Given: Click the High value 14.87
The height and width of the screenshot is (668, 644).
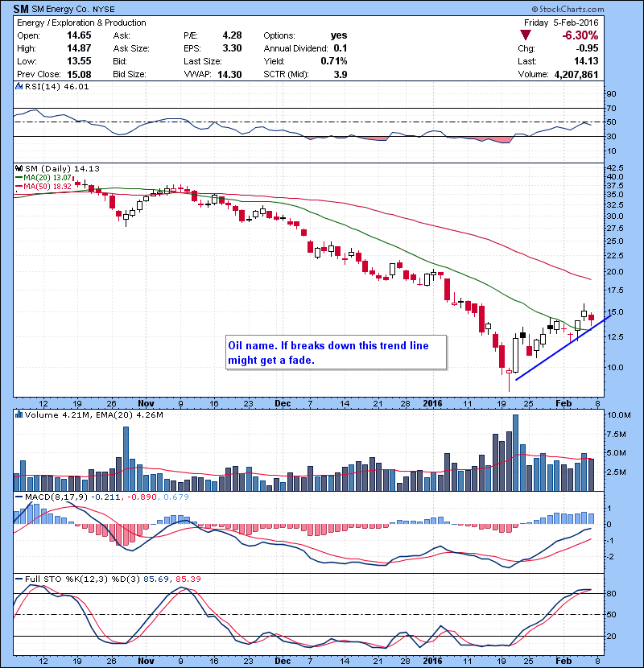Looking at the screenshot, I should [79, 48].
